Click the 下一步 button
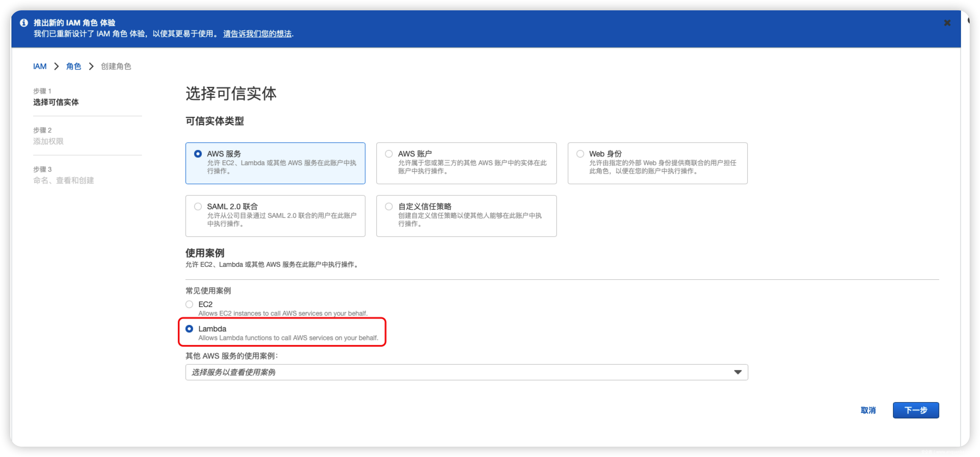 pos(916,410)
